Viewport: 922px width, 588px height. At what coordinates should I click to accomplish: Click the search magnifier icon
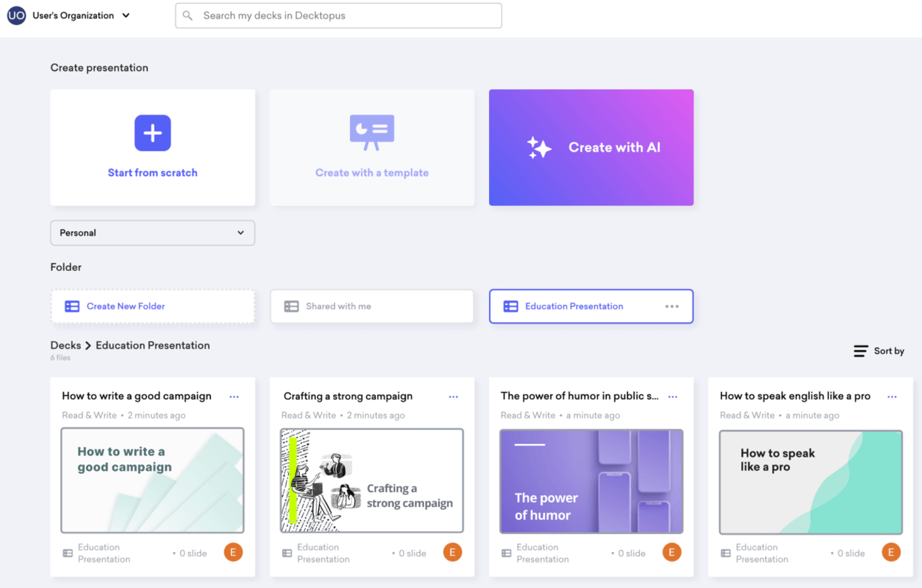coord(188,16)
